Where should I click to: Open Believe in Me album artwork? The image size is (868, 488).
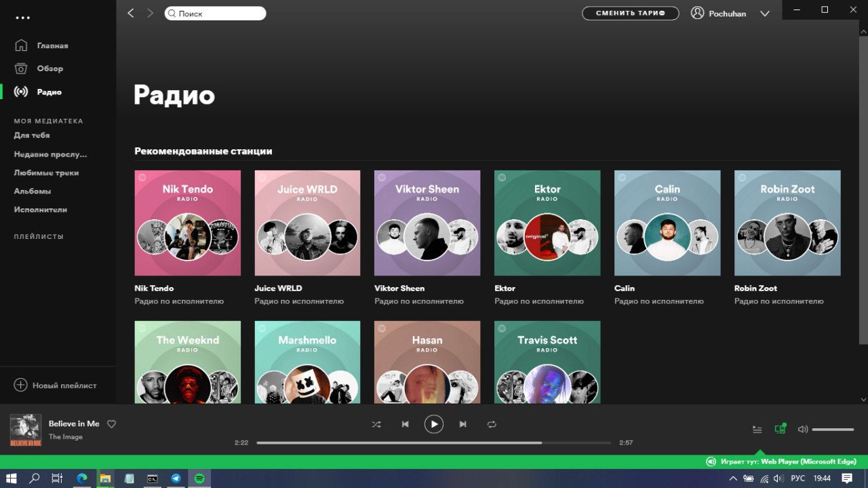coord(26,430)
